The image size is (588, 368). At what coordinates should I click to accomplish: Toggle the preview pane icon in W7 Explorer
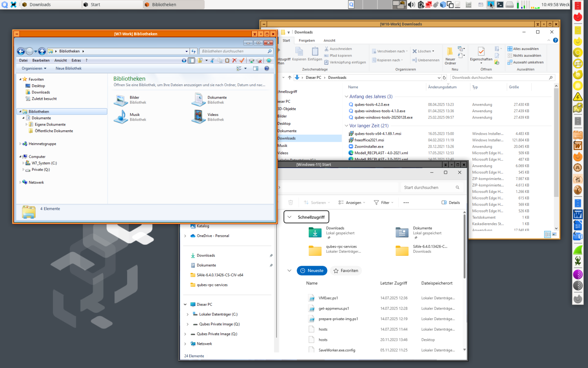pyautogui.click(x=255, y=68)
